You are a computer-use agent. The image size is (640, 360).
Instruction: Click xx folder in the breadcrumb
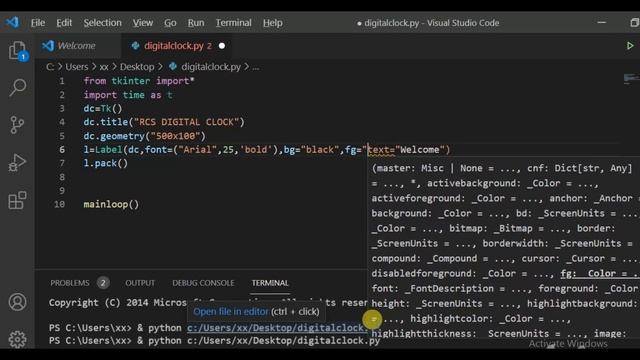coord(104,67)
